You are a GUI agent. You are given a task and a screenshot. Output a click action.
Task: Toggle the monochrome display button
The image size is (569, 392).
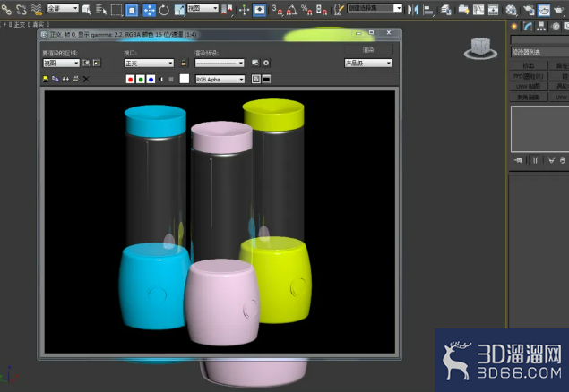point(171,80)
